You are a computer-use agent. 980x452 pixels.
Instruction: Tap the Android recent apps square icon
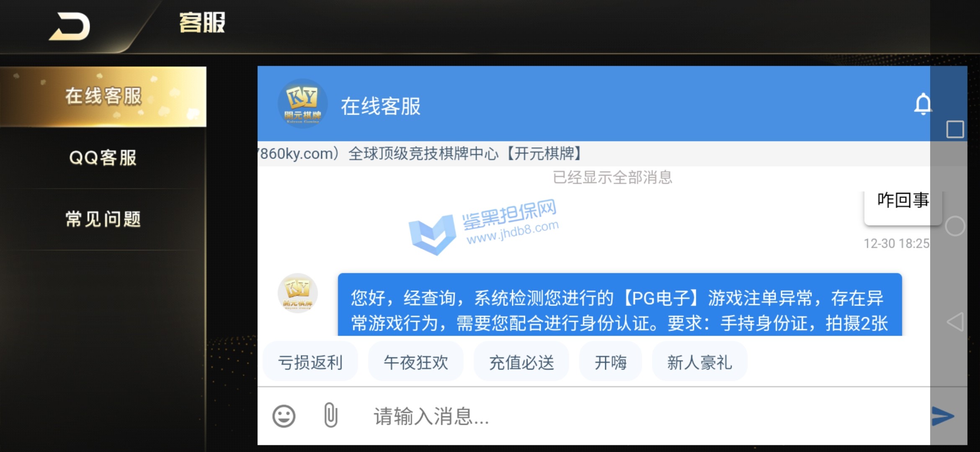click(x=955, y=129)
